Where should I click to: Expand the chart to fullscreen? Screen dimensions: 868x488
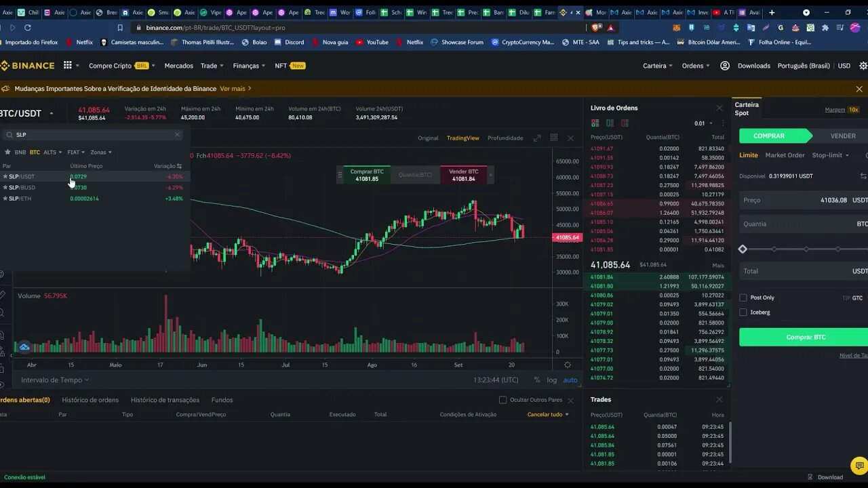(537, 138)
